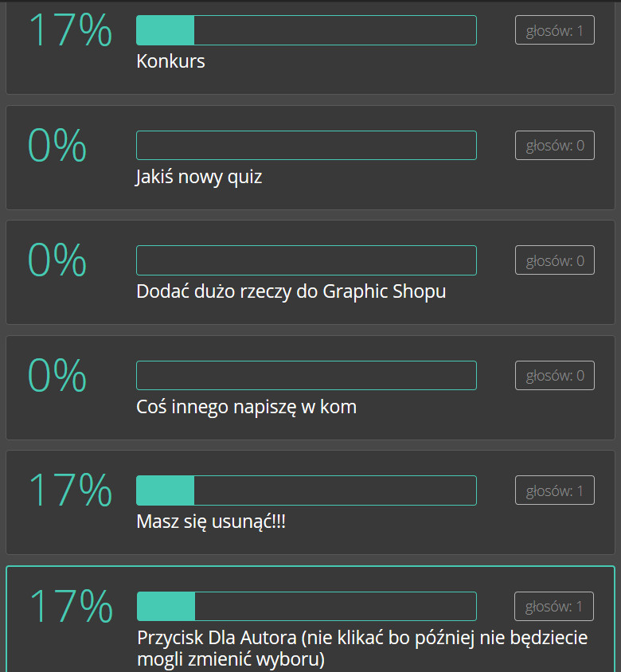Click the Masz się usunąć progress bar
621x672 pixels.
[307, 490]
